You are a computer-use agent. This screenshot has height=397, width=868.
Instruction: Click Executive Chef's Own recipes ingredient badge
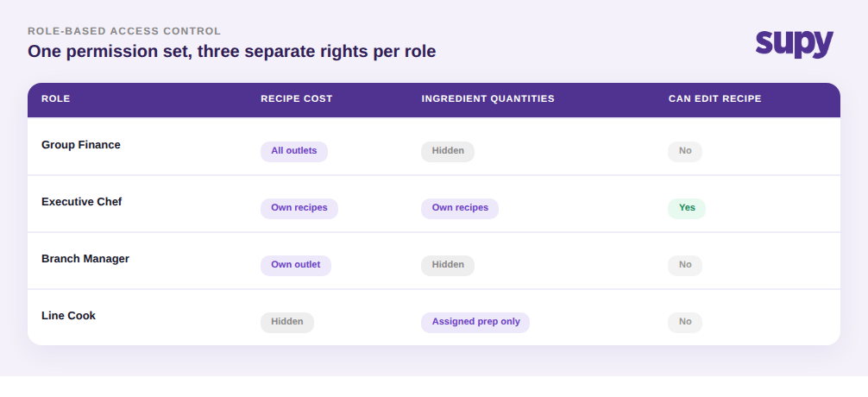(460, 208)
